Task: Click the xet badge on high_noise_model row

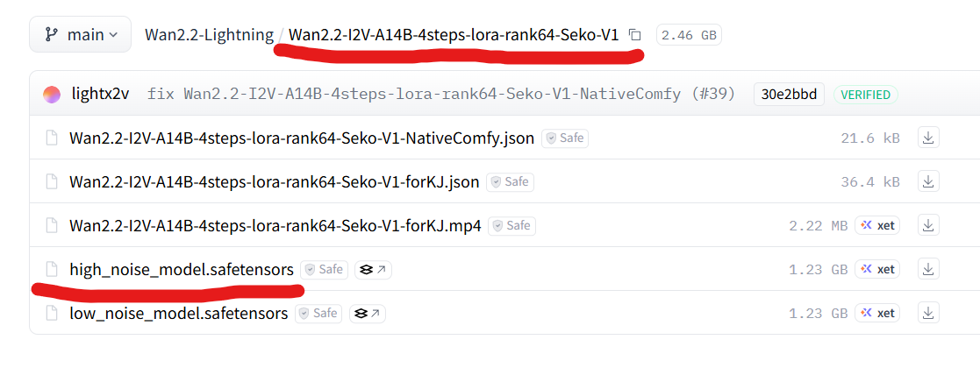Action: pos(877,270)
